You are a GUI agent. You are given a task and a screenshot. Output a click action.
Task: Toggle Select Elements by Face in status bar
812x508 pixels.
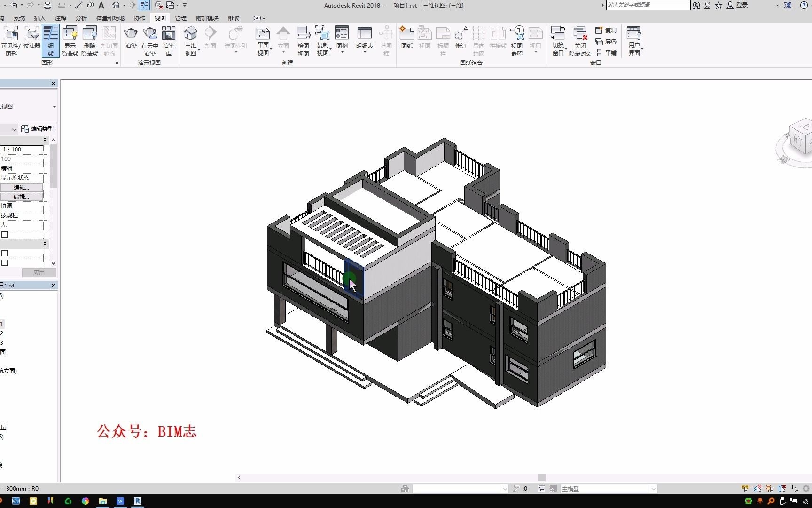[x=782, y=489]
